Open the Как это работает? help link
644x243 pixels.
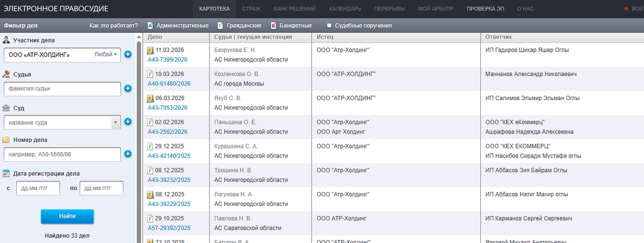[x=114, y=25]
